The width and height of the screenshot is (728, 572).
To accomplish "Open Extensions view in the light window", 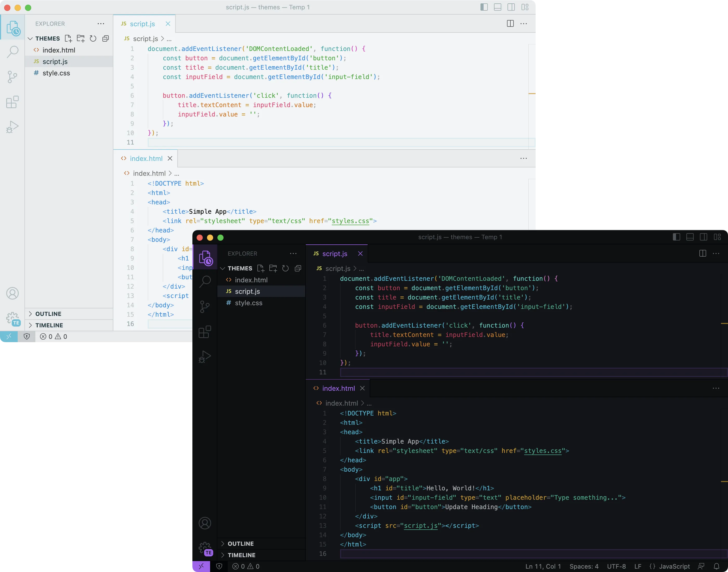I will coord(12,102).
